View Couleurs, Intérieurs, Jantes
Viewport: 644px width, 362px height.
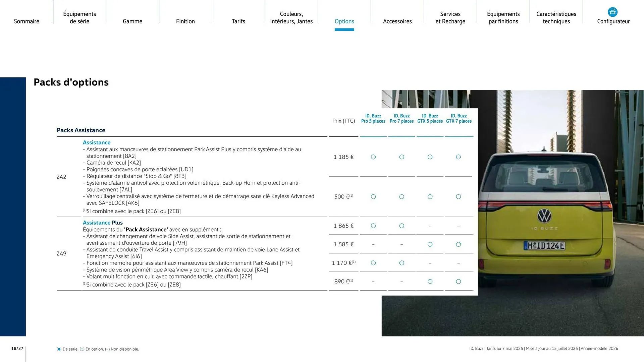[291, 17]
